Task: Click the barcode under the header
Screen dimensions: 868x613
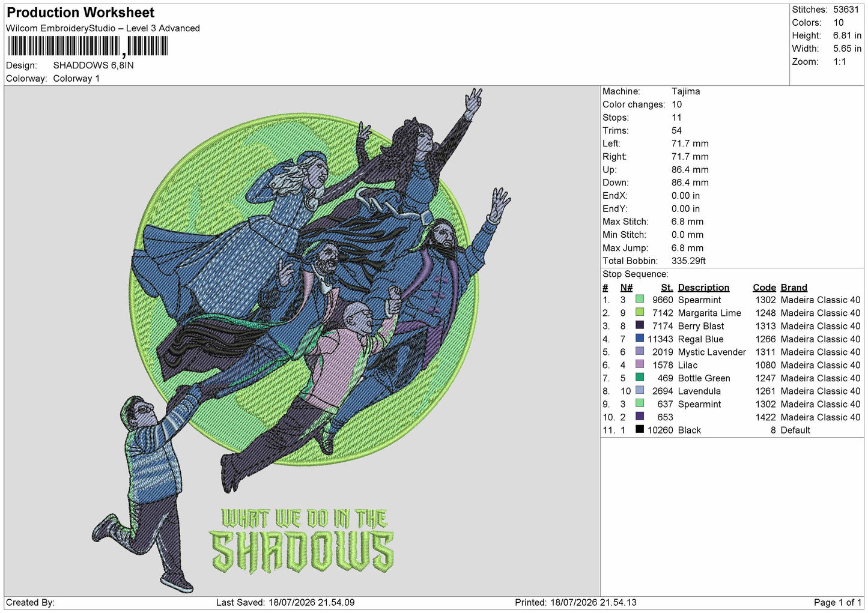Action: pyautogui.click(x=88, y=46)
